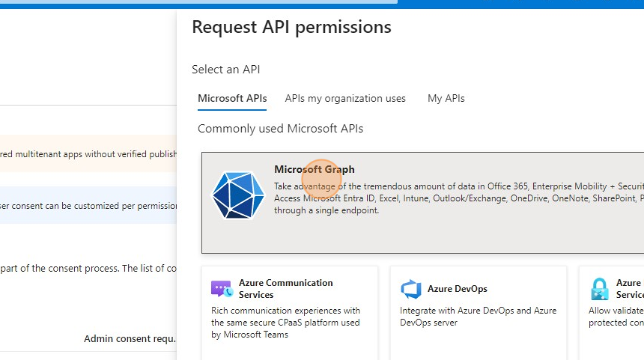The image size is (644, 360).
Task: Click the Admin consent column header
Action: (129, 339)
